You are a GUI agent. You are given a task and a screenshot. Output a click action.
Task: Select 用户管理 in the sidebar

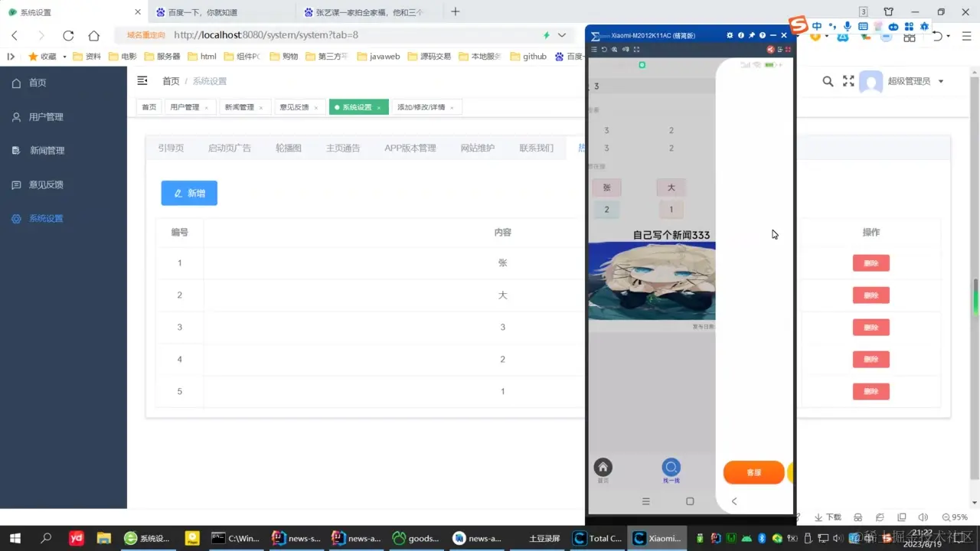tap(46, 117)
